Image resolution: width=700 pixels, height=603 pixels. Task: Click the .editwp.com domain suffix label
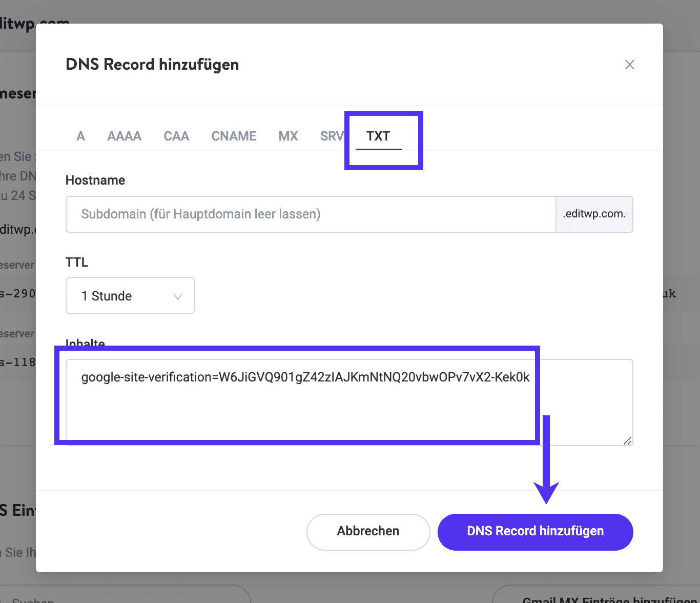click(x=594, y=214)
